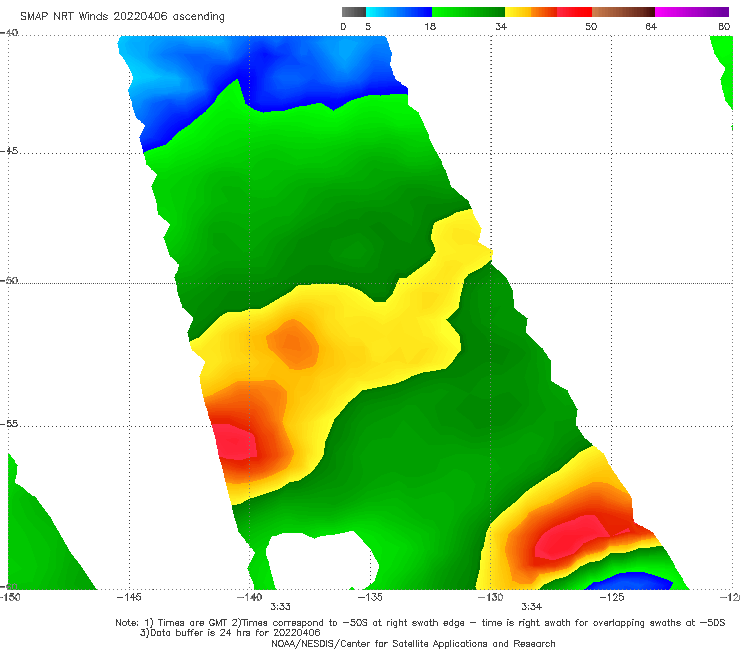This screenshot has width=740, height=650.
Task: Click the '3)Data buffer is 24 hrs' note line
Action: 230,633
